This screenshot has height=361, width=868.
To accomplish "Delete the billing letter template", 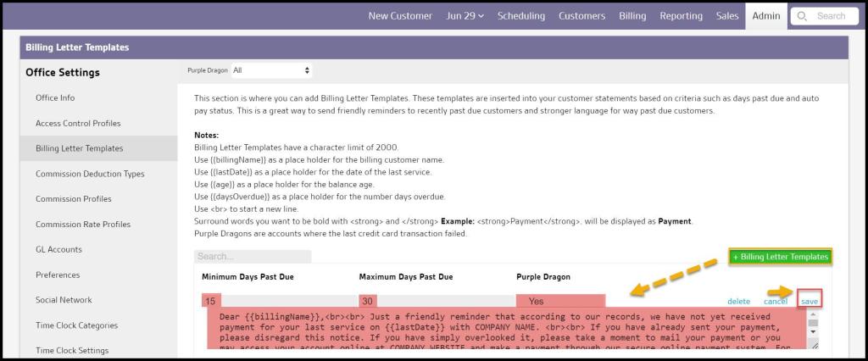I will (738, 301).
